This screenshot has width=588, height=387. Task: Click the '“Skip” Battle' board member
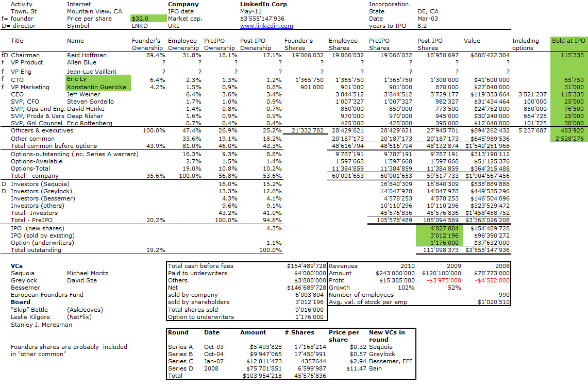pos(29,310)
